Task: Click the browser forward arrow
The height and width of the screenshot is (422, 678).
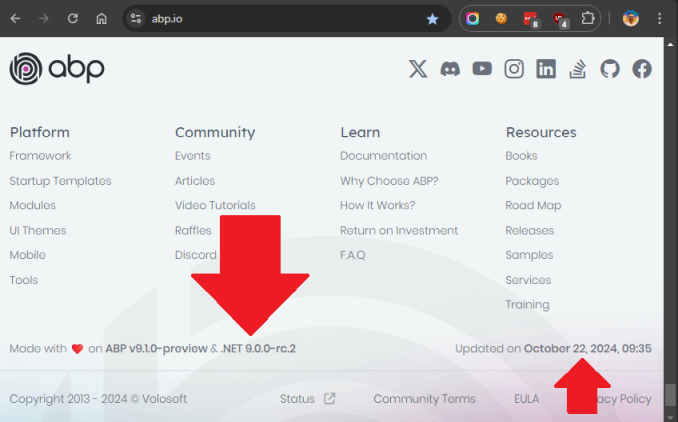Action: point(44,19)
